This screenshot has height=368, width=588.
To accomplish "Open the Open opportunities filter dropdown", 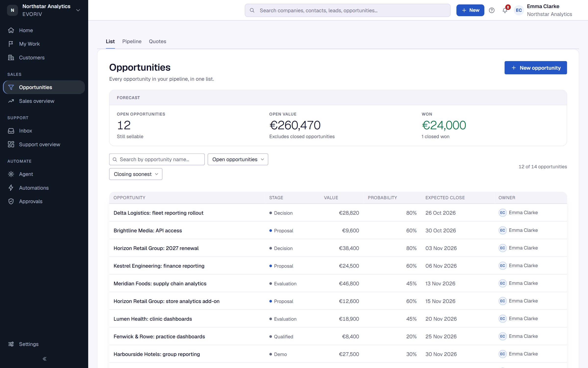I will [238, 159].
